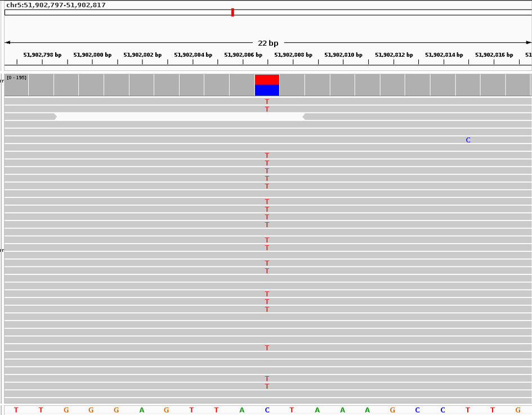
Task: Click the red segment of the coverage allele bar
Action: coord(267,79)
